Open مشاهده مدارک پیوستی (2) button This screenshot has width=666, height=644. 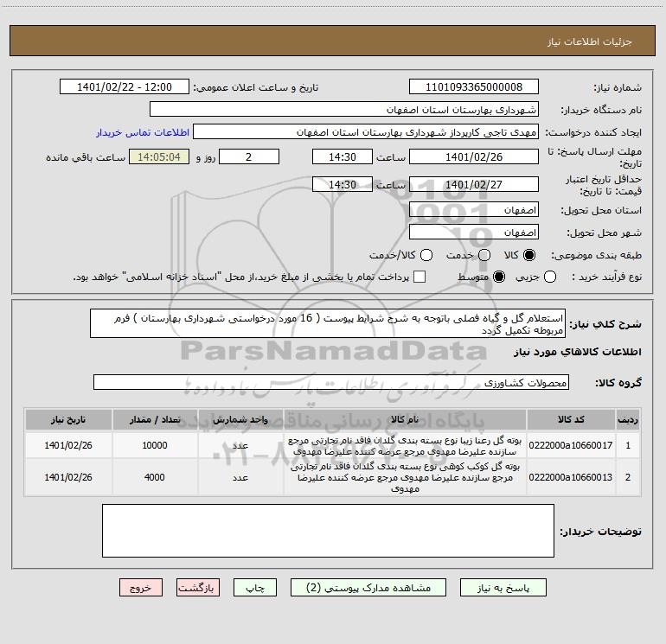coord(368,588)
